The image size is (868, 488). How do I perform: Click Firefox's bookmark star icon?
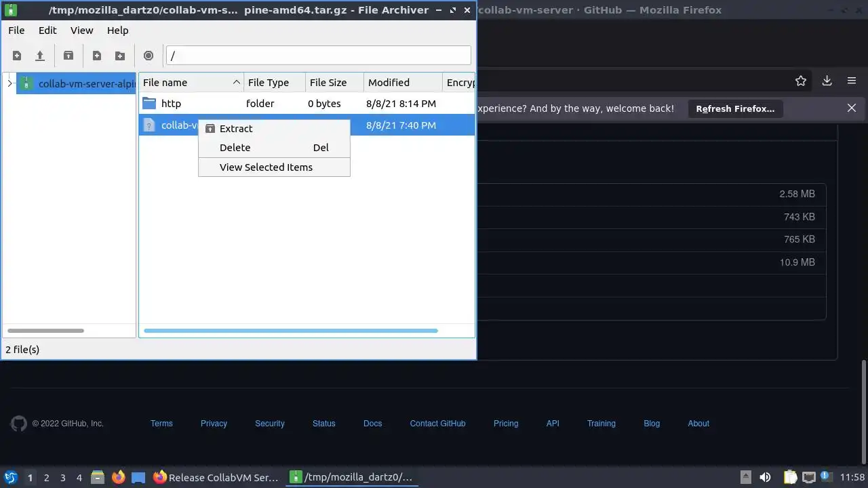(x=801, y=81)
